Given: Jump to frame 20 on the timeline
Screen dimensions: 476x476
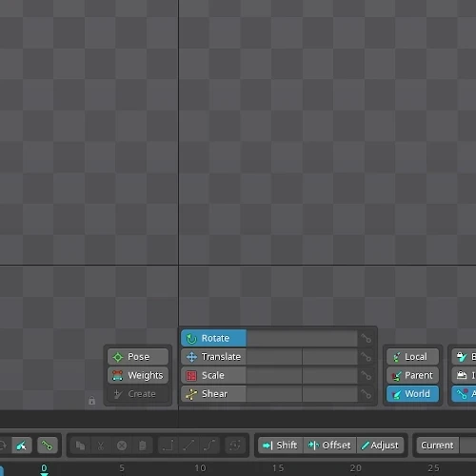Looking at the screenshot, I should pyautogui.click(x=356, y=468).
